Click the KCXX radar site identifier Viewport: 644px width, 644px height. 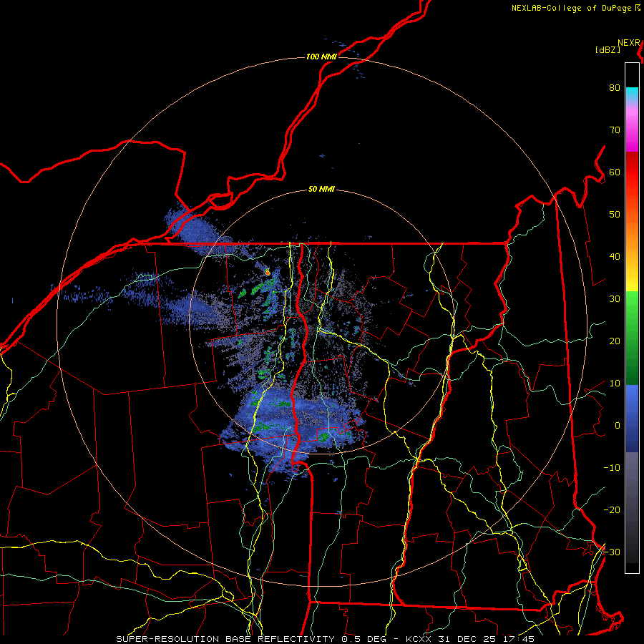click(418, 639)
